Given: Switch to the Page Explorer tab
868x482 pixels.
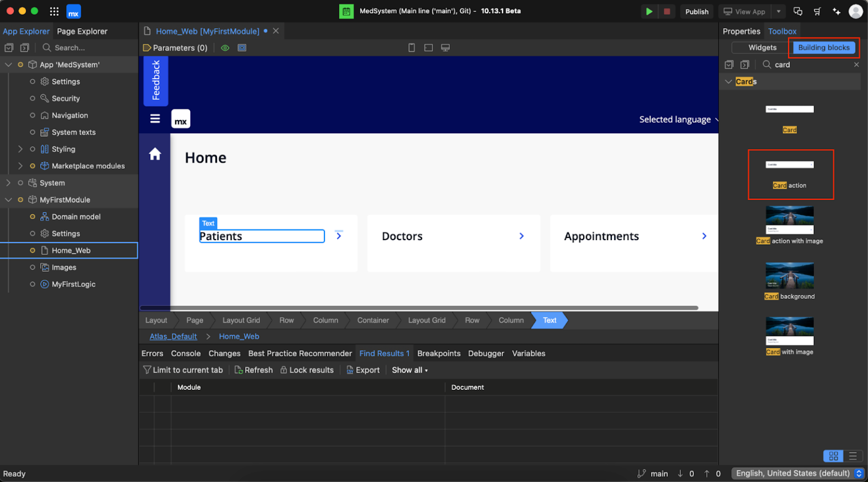Looking at the screenshot, I should [82, 32].
